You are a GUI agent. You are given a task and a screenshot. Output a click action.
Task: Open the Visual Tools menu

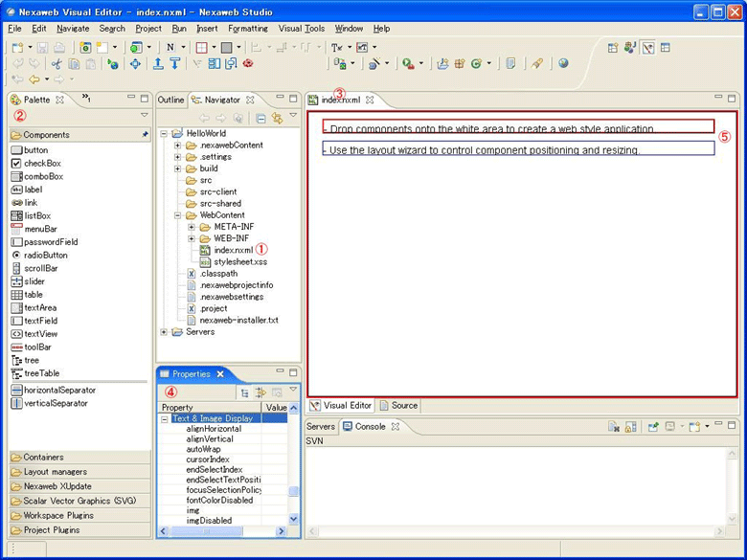[x=302, y=29]
